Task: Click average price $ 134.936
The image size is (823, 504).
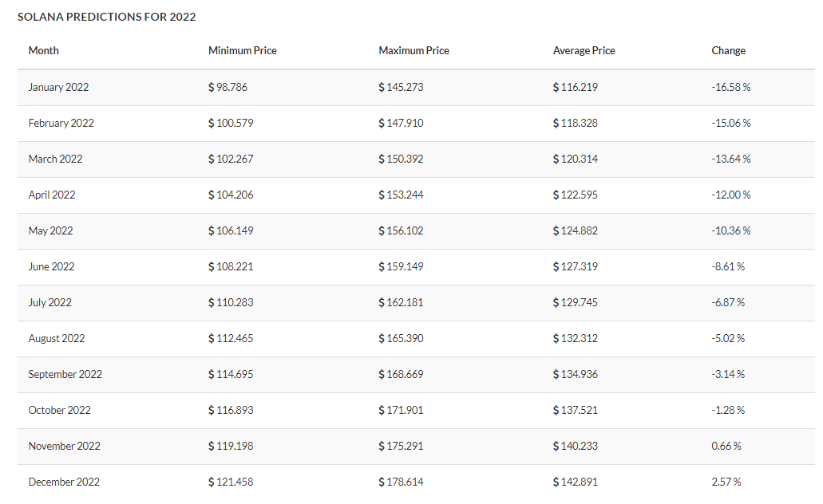Action: 576,375
